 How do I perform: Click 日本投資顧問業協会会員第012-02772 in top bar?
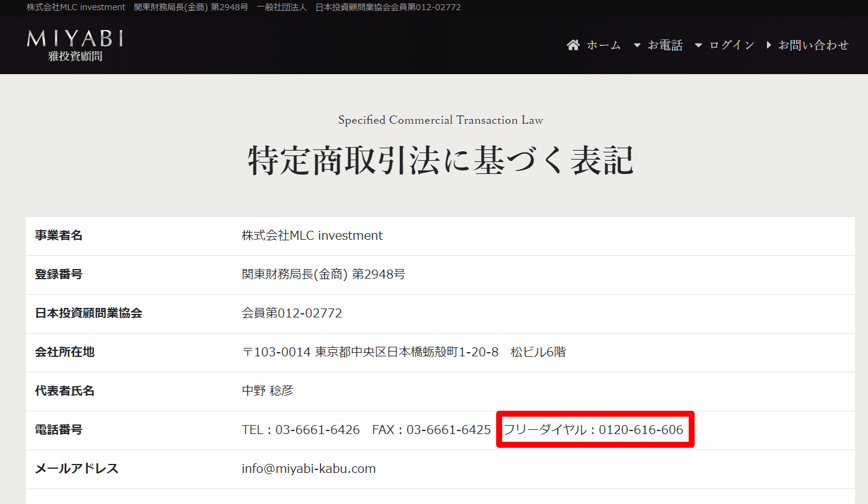[388, 7]
